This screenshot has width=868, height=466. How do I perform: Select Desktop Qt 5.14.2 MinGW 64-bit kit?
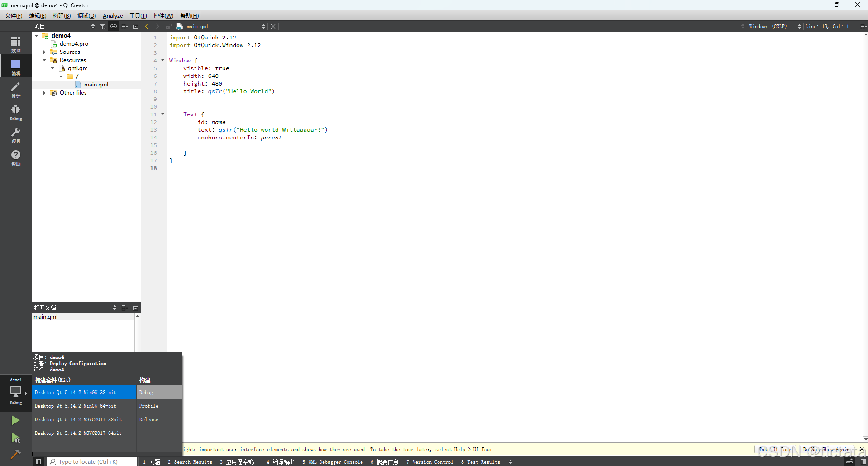coord(84,406)
